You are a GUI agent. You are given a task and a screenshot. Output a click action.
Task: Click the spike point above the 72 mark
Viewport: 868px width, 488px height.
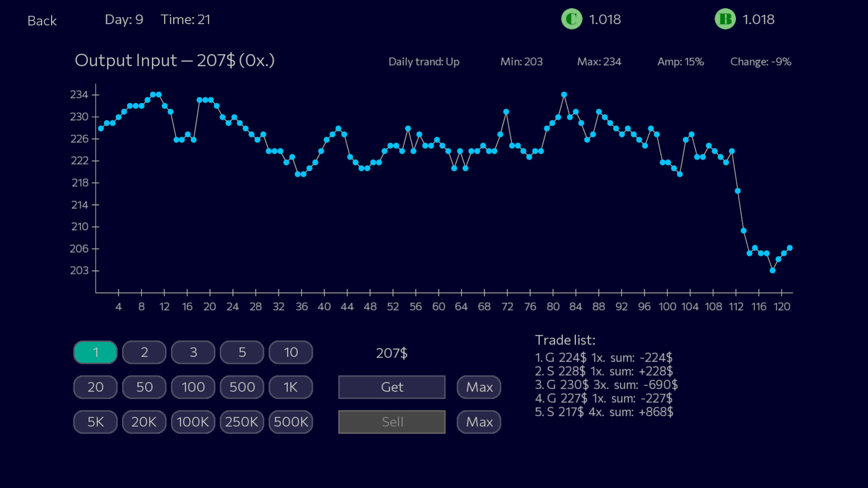tap(506, 111)
